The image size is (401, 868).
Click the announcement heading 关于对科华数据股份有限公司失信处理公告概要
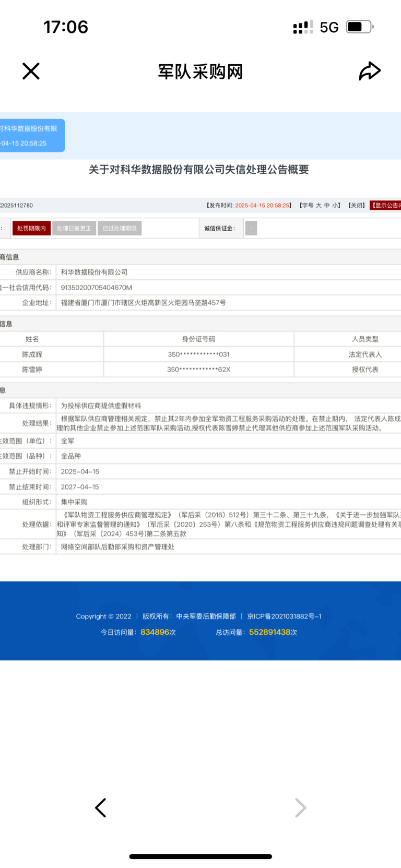tap(199, 170)
